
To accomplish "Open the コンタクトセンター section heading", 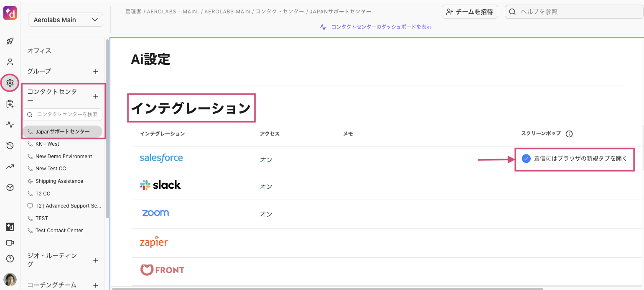I will [52, 96].
